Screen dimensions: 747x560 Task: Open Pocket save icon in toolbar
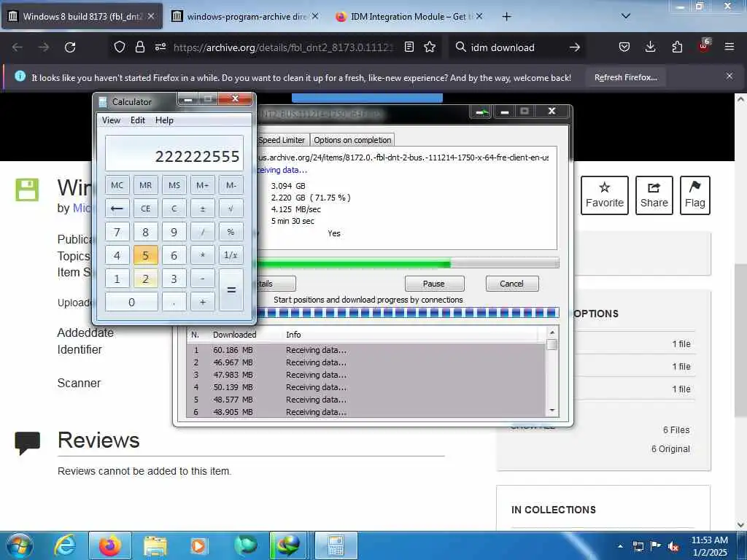(x=624, y=47)
